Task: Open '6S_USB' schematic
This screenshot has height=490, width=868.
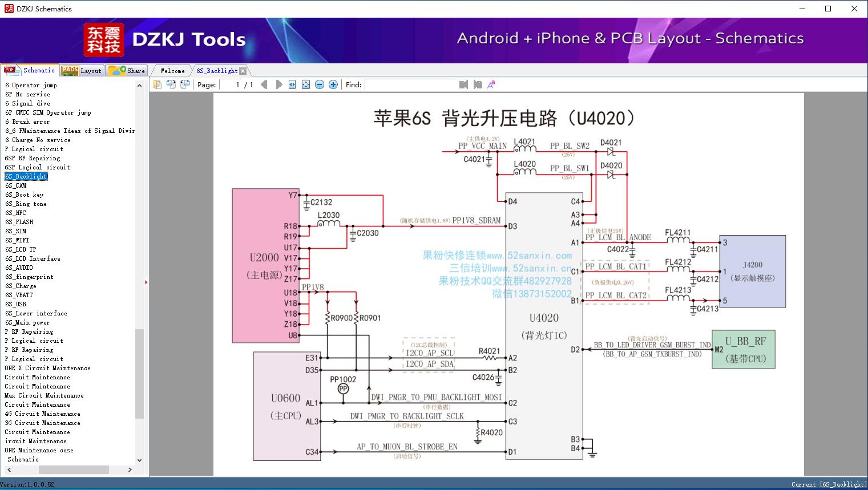Action: 15,304
